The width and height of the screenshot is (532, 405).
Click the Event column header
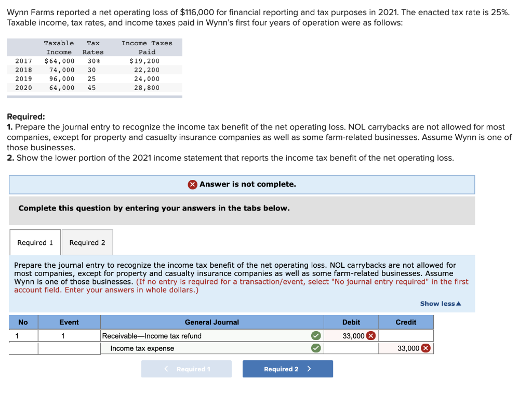[x=69, y=322]
